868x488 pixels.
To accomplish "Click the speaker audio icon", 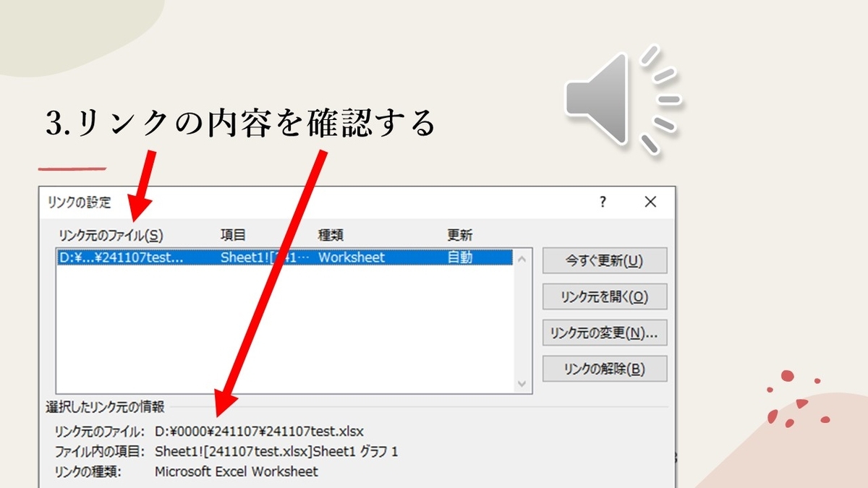I will click(x=623, y=100).
